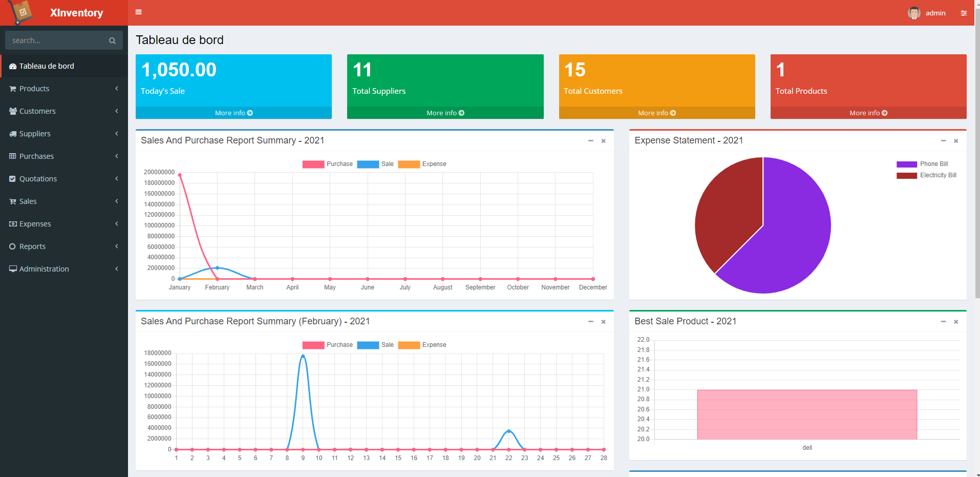Image resolution: width=980 pixels, height=477 pixels.
Task: Collapse the Expense Statement panel
Action: click(x=943, y=140)
